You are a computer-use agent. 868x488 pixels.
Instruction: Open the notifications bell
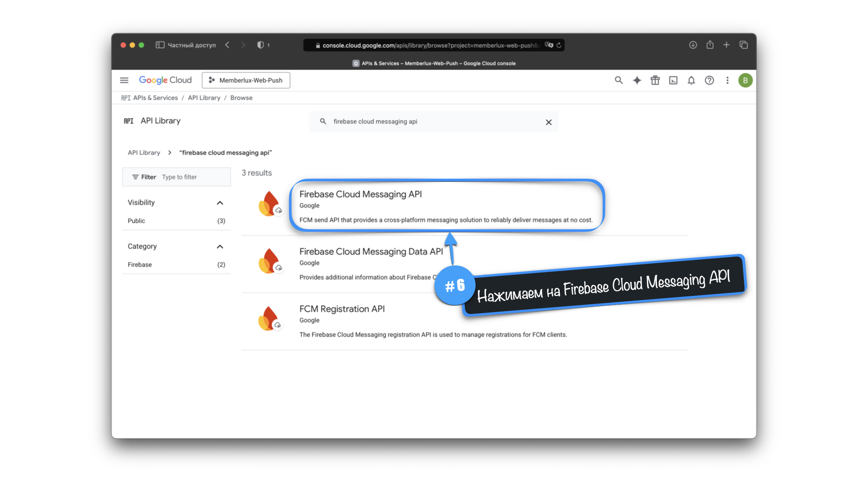tap(691, 80)
